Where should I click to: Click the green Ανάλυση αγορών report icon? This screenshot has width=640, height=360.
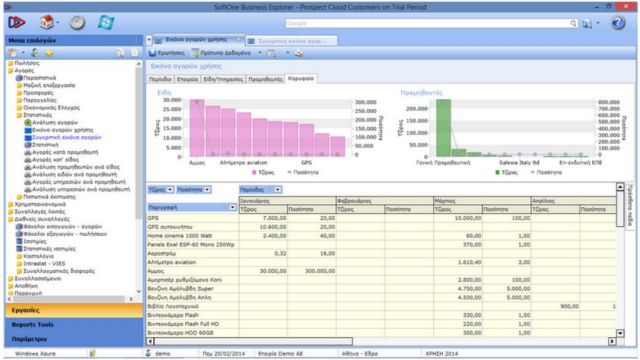click(x=28, y=122)
